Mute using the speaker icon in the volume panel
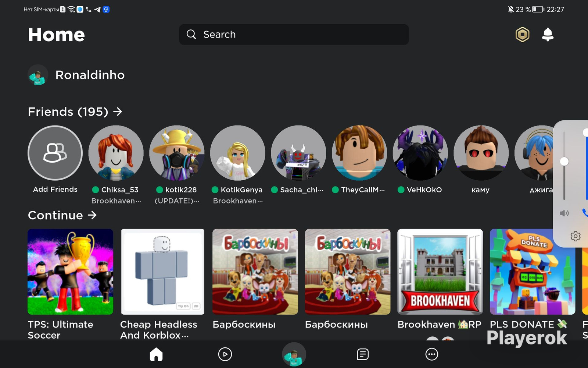 pos(564,213)
